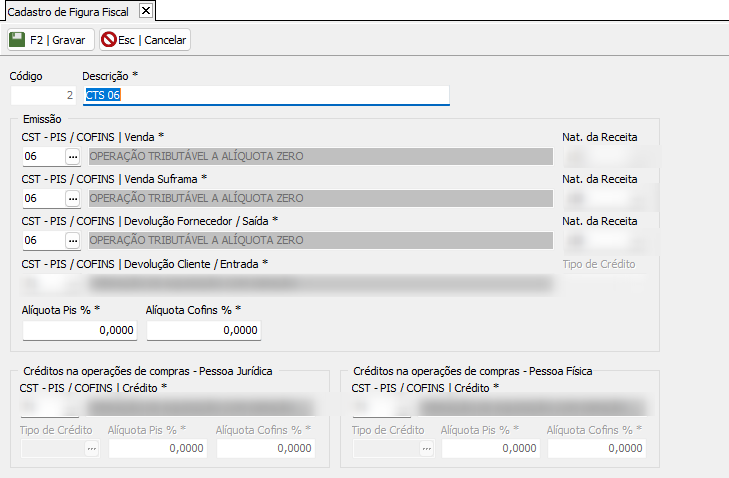Click the CST Venda Suframa code field

42,199
